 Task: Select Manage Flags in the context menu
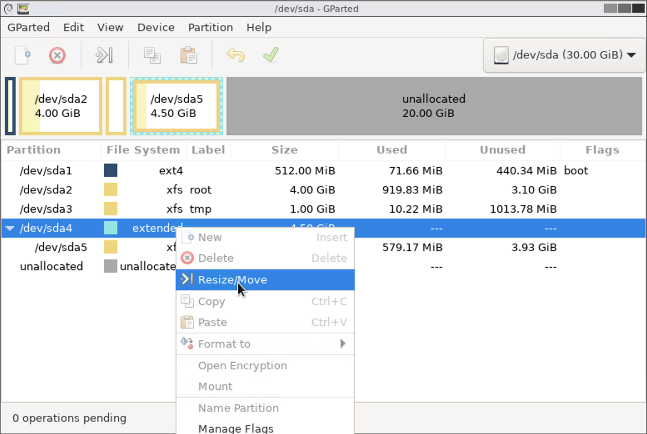point(265,428)
